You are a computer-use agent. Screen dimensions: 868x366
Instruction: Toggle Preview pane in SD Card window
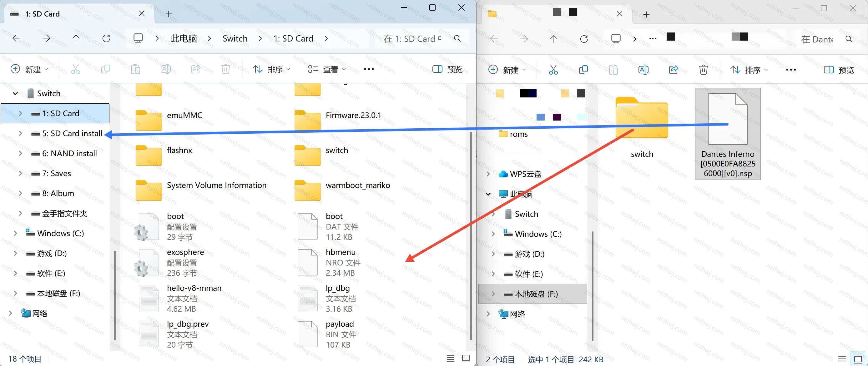click(x=447, y=69)
